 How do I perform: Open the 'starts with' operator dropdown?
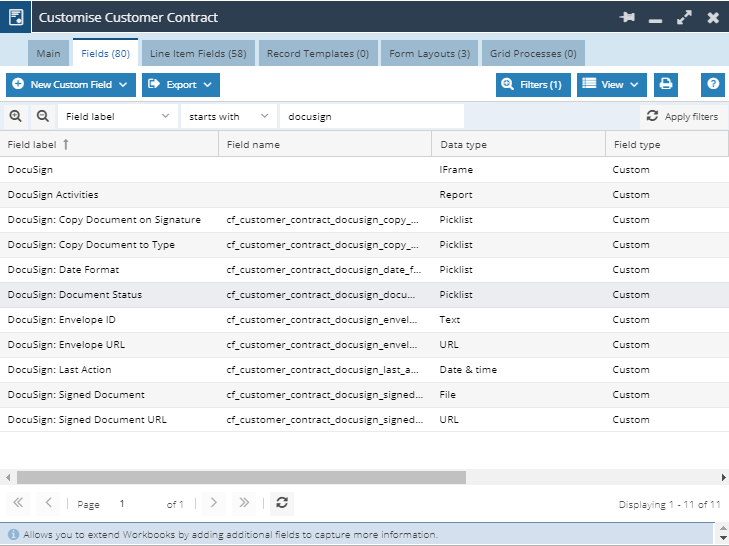click(228, 117)
